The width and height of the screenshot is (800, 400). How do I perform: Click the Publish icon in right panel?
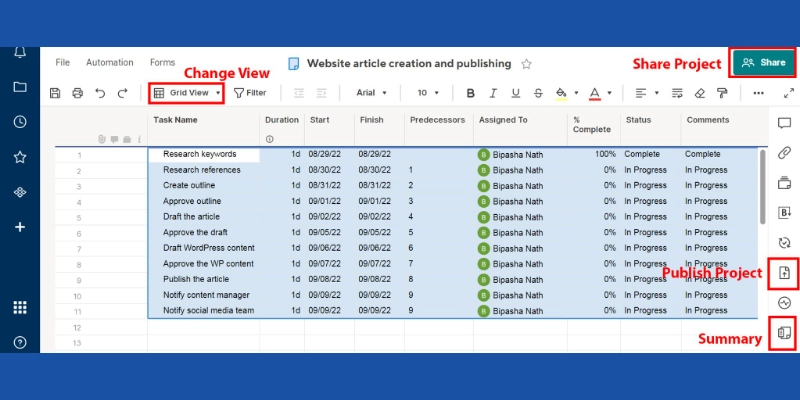pyautogui.click(x=784, y=273)
